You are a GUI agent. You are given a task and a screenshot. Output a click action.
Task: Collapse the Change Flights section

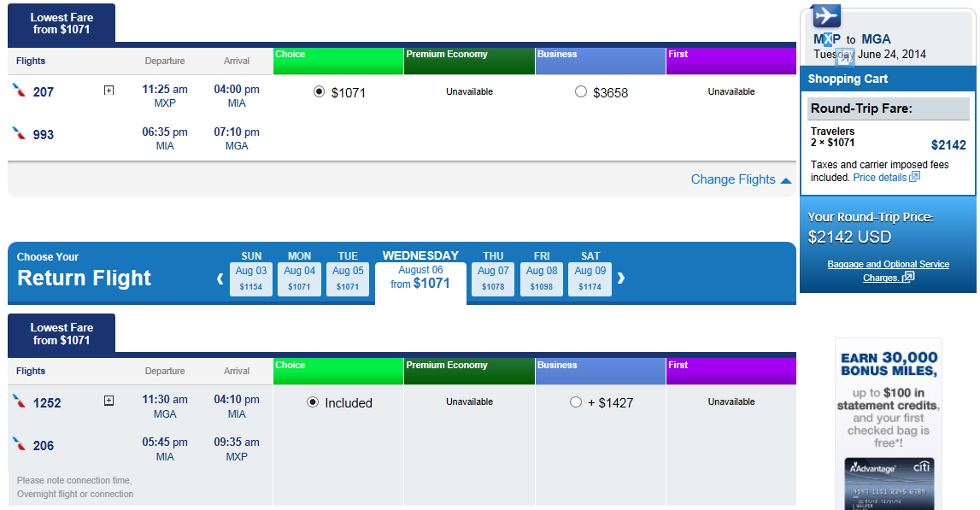[x=742, y=179]
